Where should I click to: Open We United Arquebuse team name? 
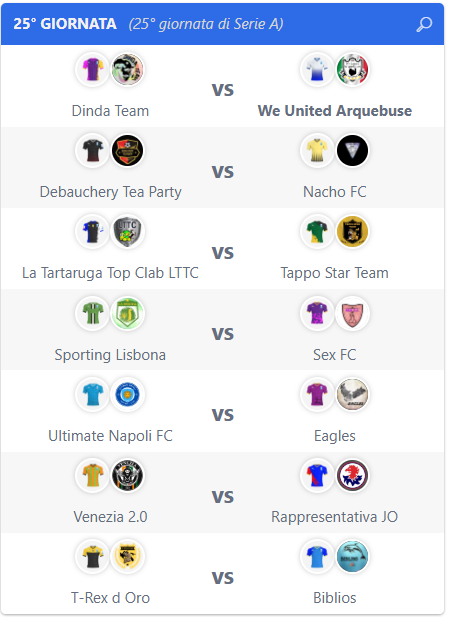(x=334, y=111)
